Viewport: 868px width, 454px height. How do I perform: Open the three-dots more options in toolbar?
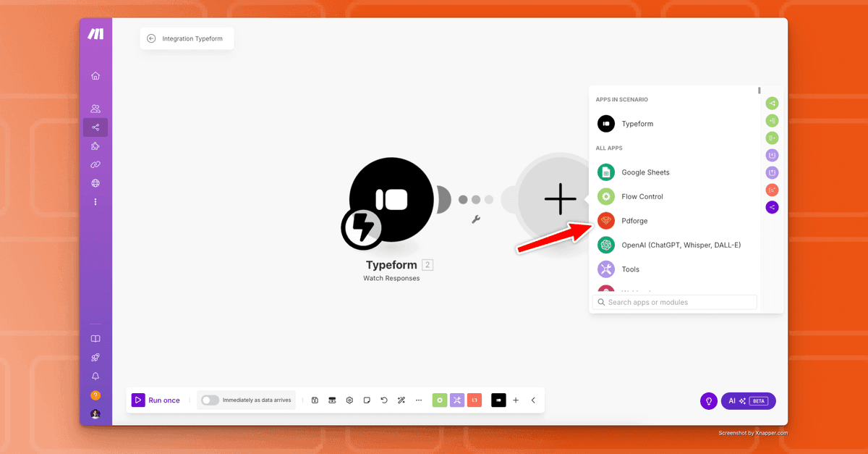click(x=419, y=400)
